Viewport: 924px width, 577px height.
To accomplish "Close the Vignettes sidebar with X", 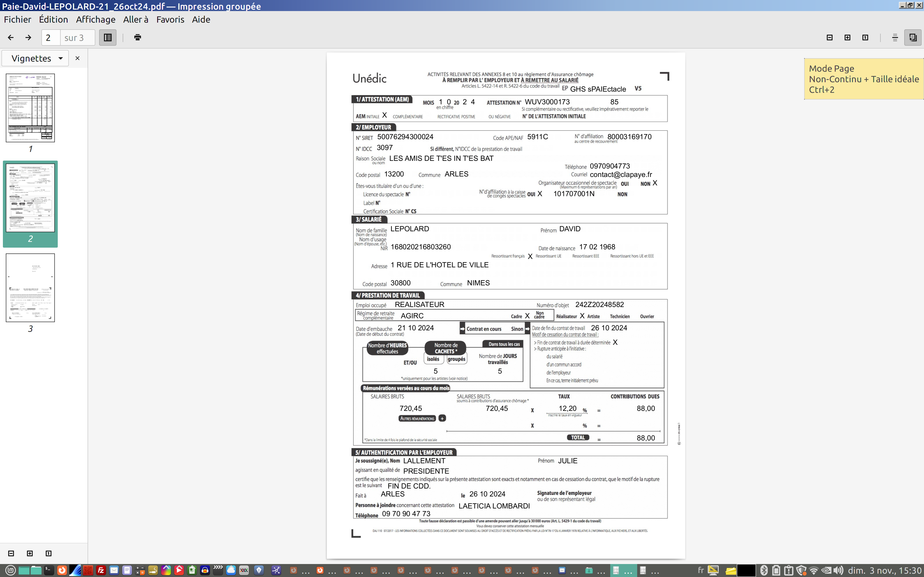I will pyautogui.click(x=77, y=58).
